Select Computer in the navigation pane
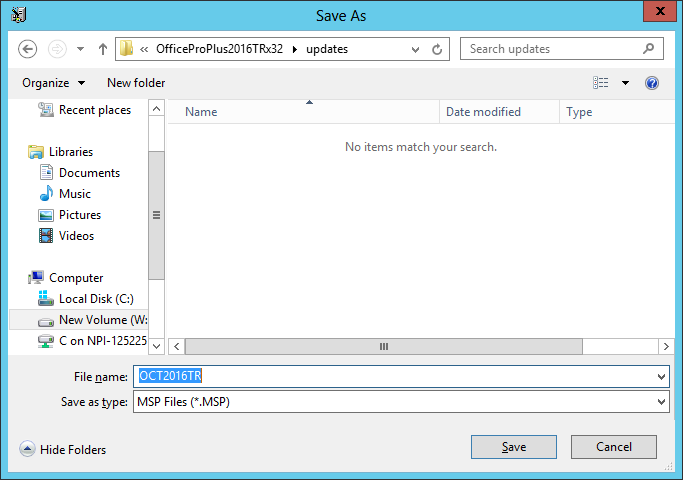 point(76,278)
